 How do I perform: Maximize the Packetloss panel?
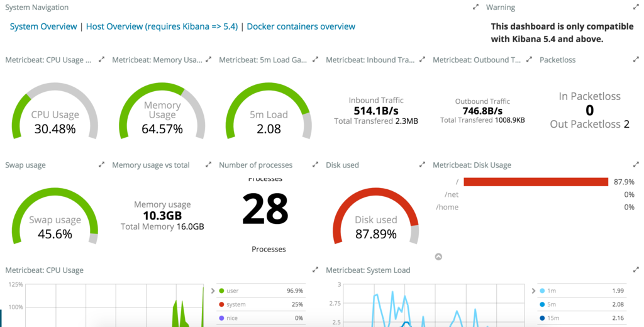(636, 60)
